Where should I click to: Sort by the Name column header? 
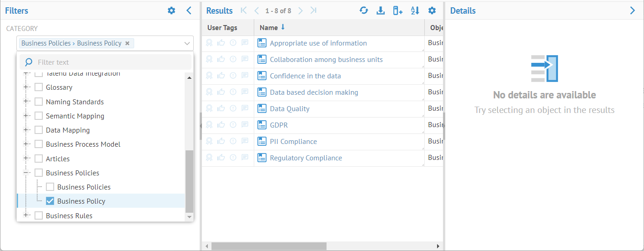269,28
